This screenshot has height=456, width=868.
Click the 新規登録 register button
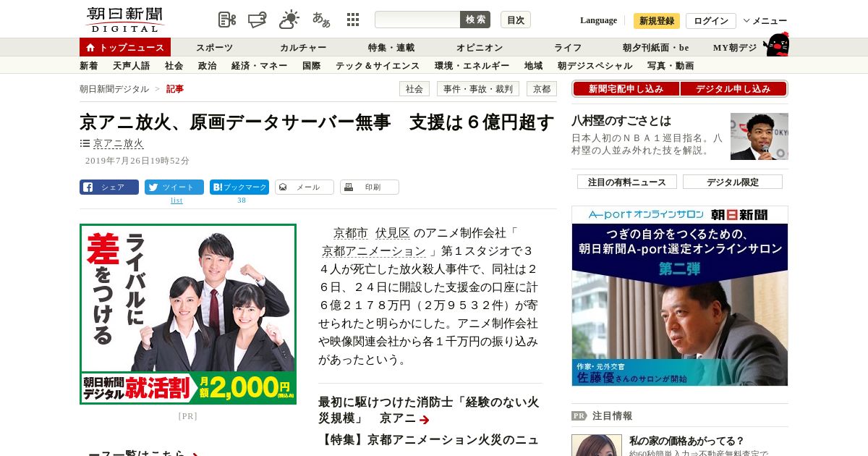(657, 21)
